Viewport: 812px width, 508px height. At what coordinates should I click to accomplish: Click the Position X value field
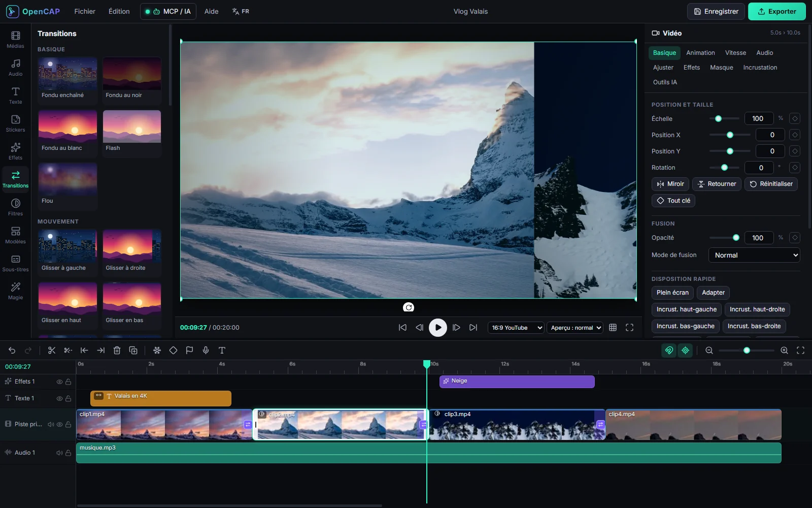click(770, 135)
